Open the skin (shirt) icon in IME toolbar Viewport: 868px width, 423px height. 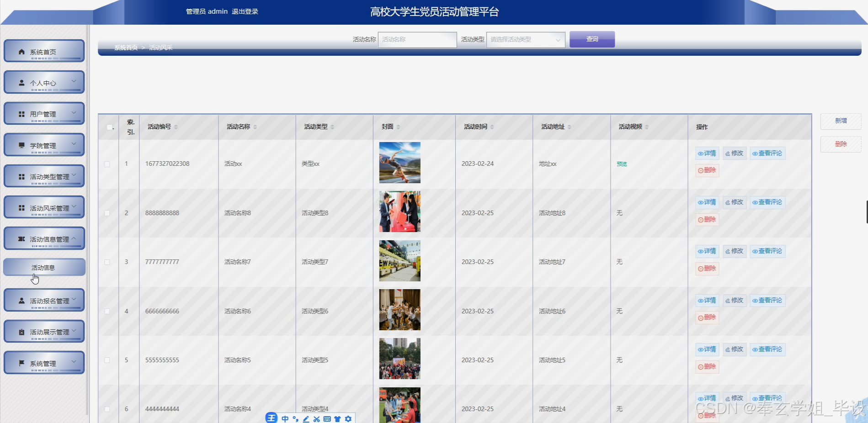click(338, 419)
